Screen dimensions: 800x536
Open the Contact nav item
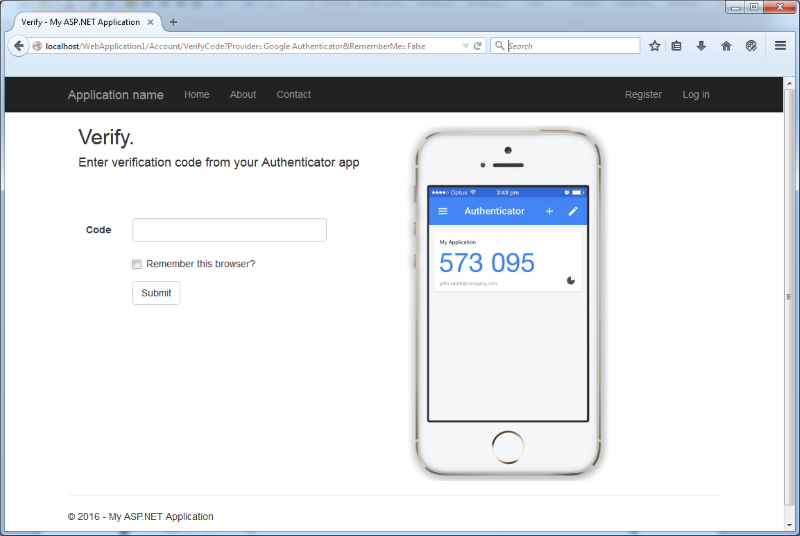(293, 94)
